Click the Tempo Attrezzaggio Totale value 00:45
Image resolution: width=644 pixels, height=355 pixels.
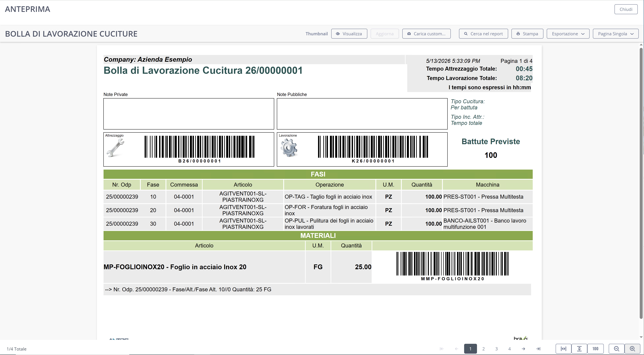tap(524, 69)
